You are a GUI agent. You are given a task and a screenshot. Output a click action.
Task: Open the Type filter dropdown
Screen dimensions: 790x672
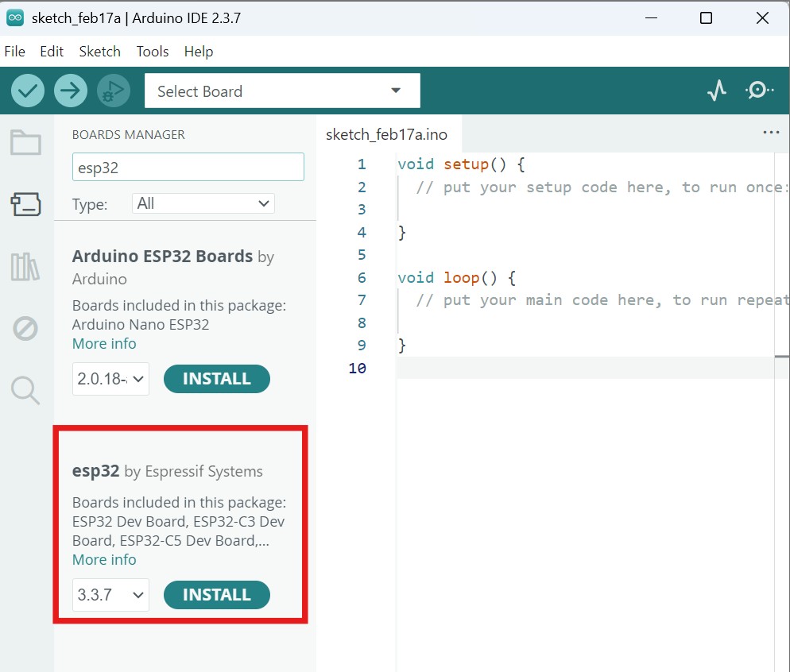(x=203, y=203)
